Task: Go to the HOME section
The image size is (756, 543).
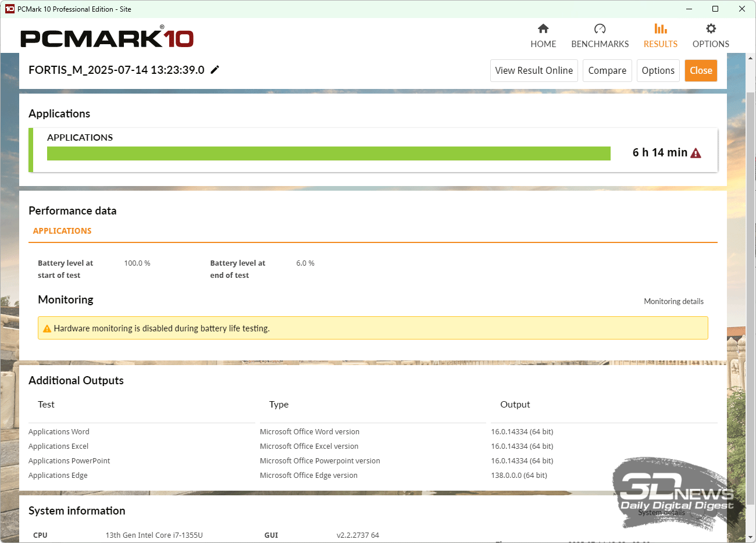Action: (543, 36)
